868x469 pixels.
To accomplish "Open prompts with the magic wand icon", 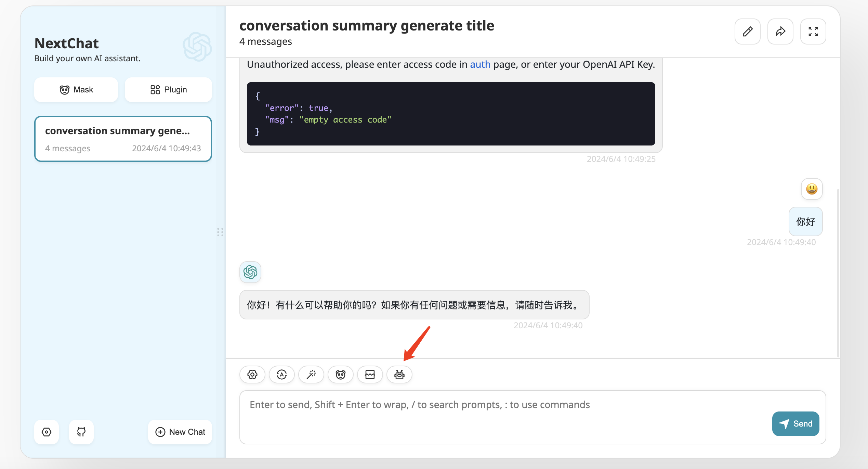I will (311, 375).
